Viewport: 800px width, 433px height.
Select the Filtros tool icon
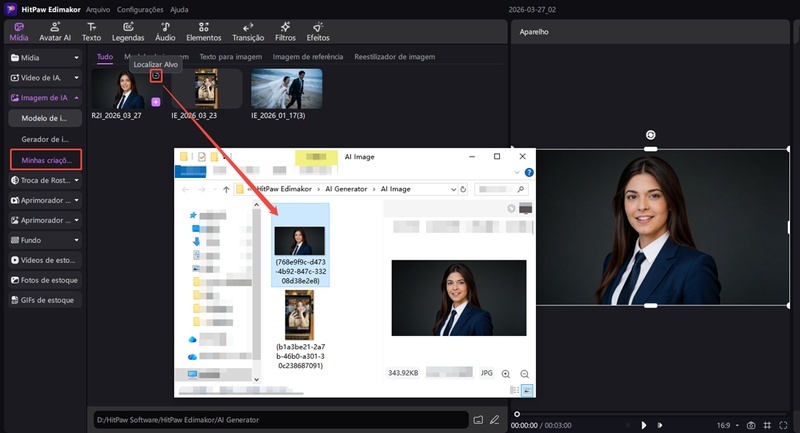click(x=285, y=30)
